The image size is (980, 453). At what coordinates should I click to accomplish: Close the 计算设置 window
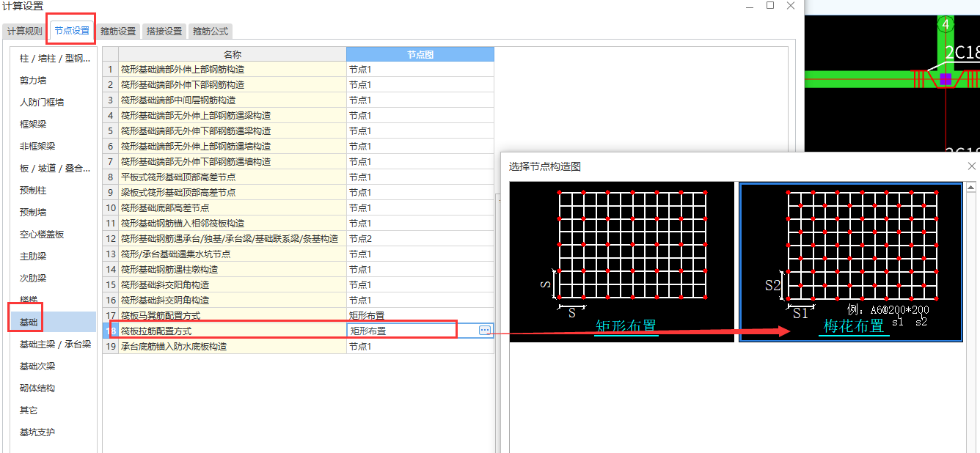[791, 5]
